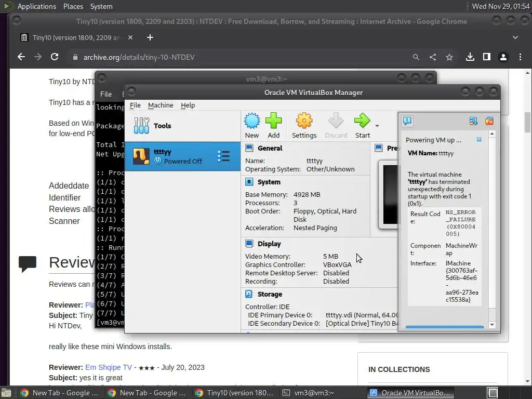Bookmark this page with star icon
Screen dimensions: 532x399
tap(449, 57)
